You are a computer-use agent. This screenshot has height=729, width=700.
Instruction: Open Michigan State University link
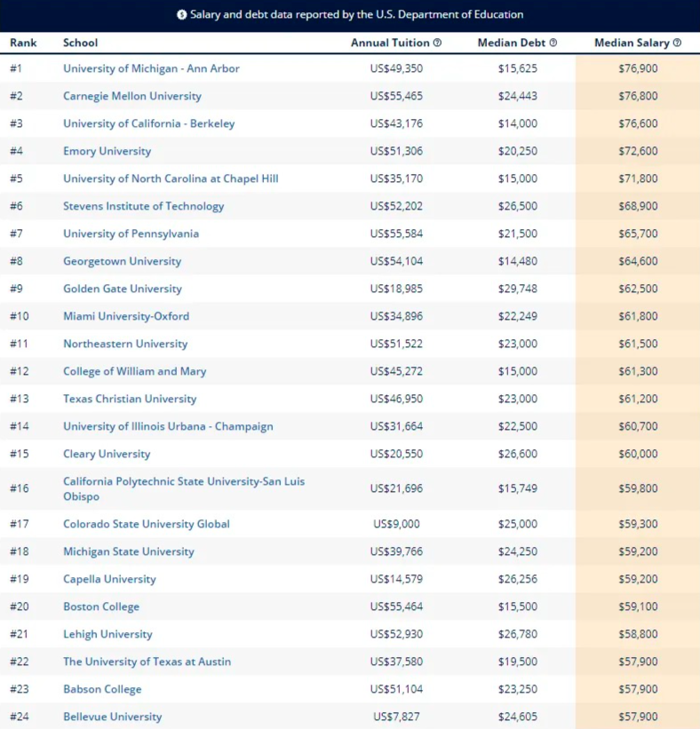(x=129, y=551)
